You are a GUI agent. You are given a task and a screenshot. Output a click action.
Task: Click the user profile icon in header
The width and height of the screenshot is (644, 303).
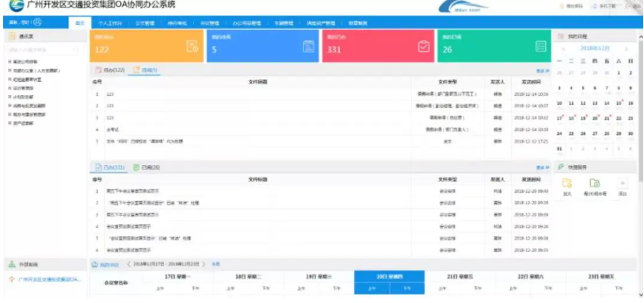37,21
